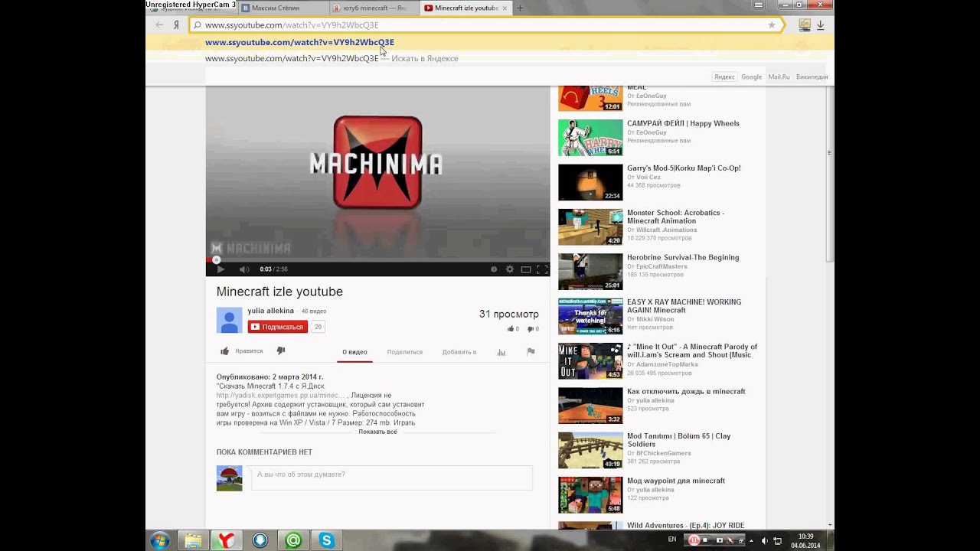Switch to the Максим Стёпин tab
The image size is (980, 551).
283,8
